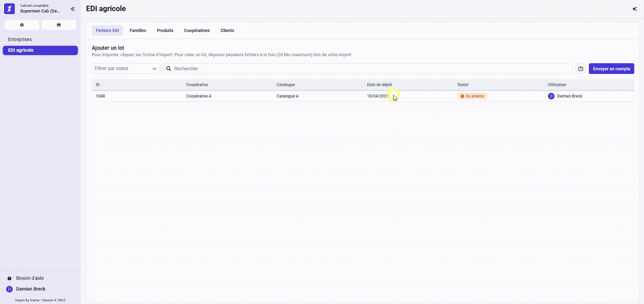644x304 pixels.
Task: Select the ID cell 1048
Action: pos(100,96)
